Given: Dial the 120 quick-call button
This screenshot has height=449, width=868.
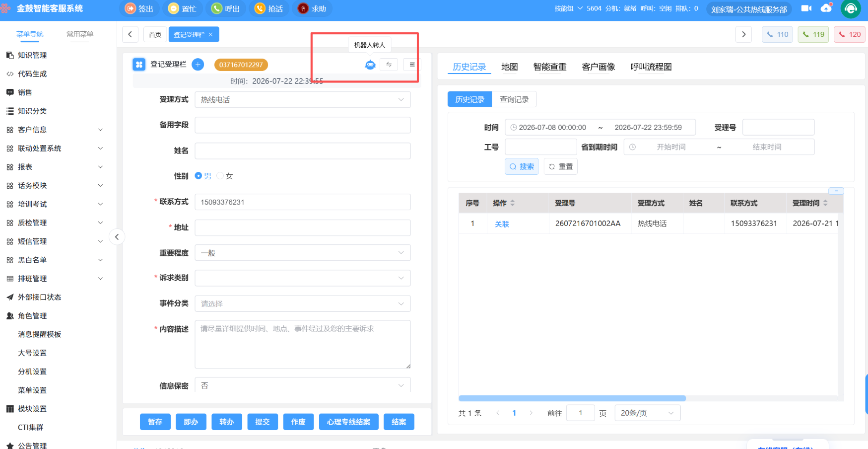Looking at the screenshot, I should click(850, 34).
